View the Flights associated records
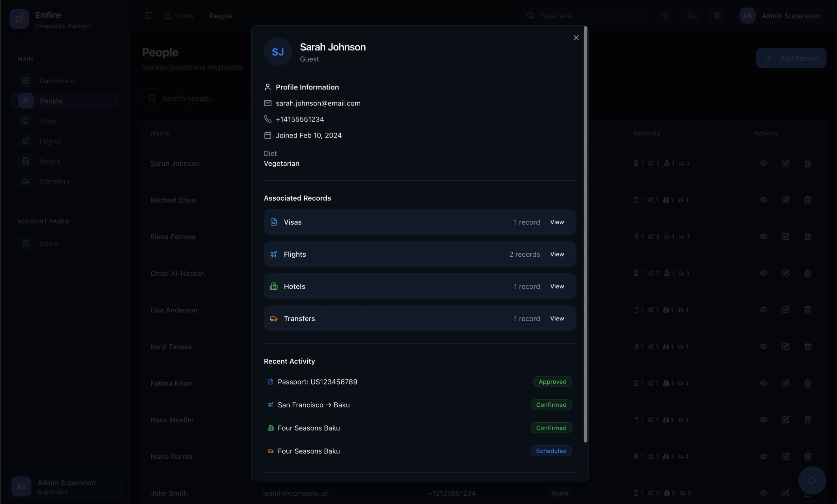The width and height of the screenshot is (837, 504). pyautogui.click(x=557, y=254)
